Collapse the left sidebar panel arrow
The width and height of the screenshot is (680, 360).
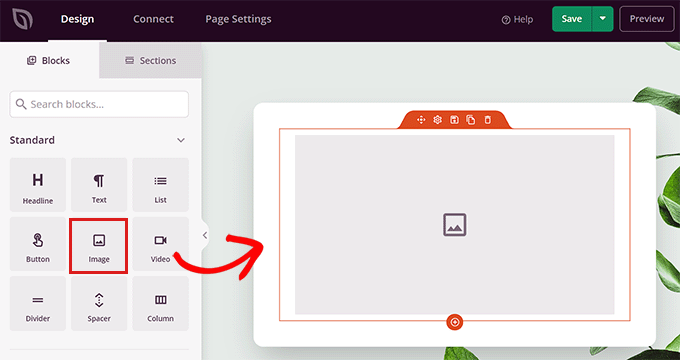205,235
